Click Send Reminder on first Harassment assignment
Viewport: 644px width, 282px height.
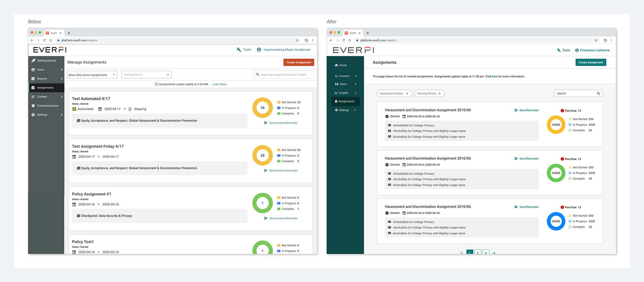(x=527, y=111)
